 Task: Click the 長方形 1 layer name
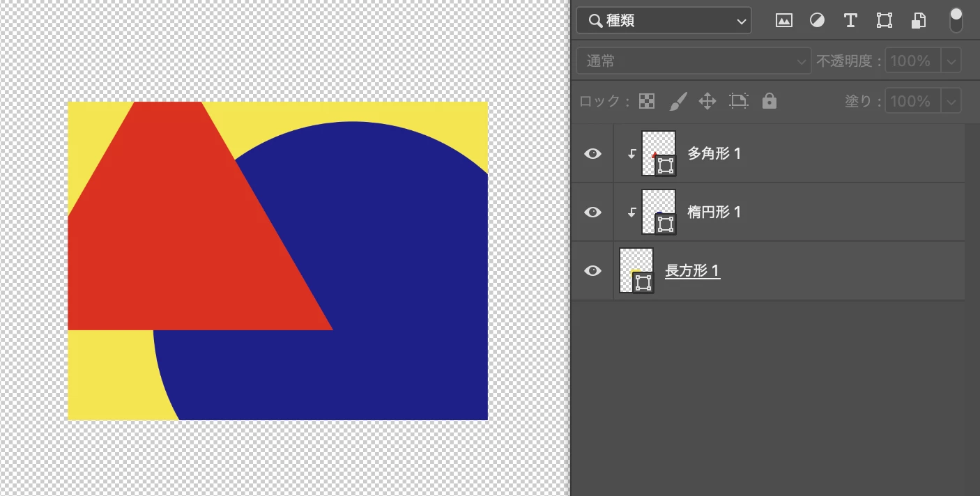692,270
